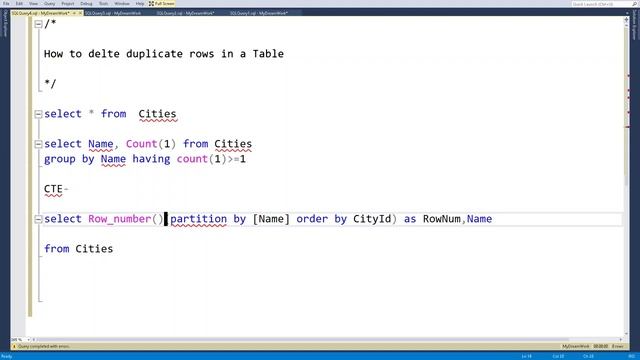Screen dimensions: 640x360
Task: Click the Quick Launch search field
Action: click(601, 4)
